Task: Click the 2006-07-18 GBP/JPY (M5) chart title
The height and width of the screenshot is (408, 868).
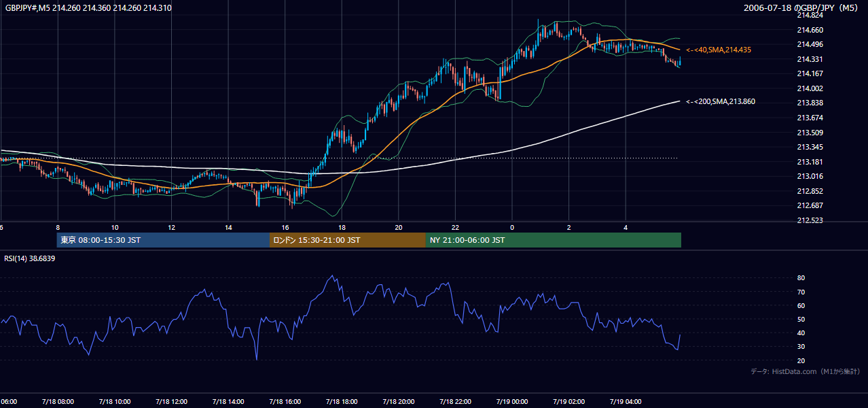Action: pyautogui.click(x=801, y=7)
